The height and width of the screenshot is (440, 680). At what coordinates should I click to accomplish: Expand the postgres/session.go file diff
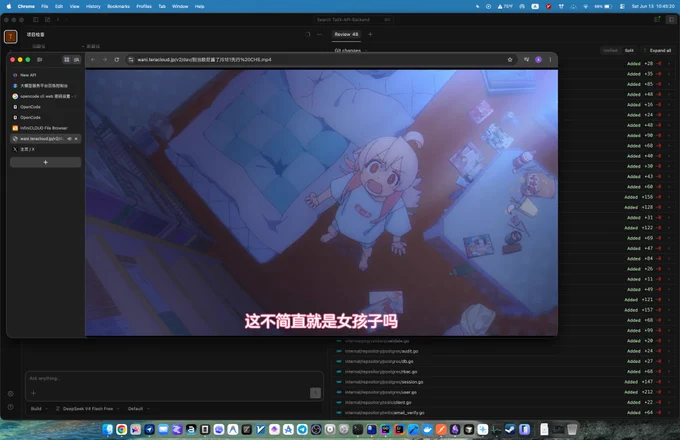(503, 382)
